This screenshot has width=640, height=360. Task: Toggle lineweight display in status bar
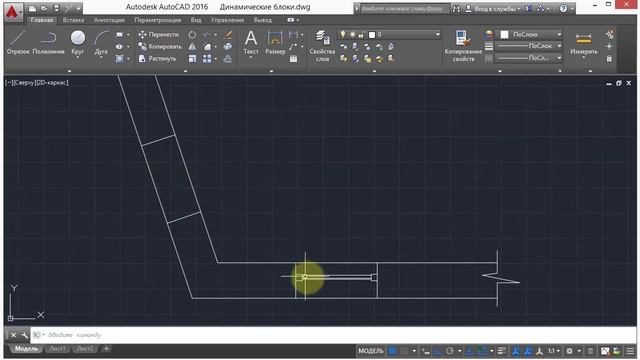coord(502,351)
